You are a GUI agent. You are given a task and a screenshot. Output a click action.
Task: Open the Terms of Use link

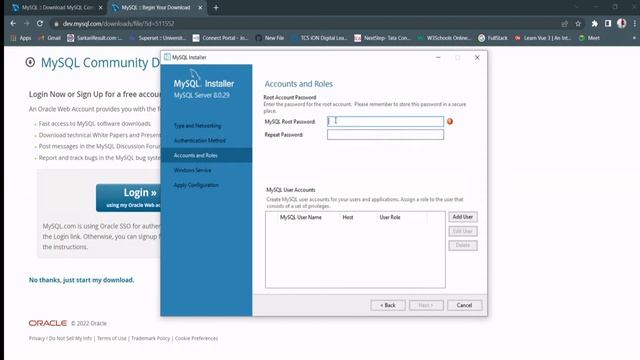pos(111,338)
